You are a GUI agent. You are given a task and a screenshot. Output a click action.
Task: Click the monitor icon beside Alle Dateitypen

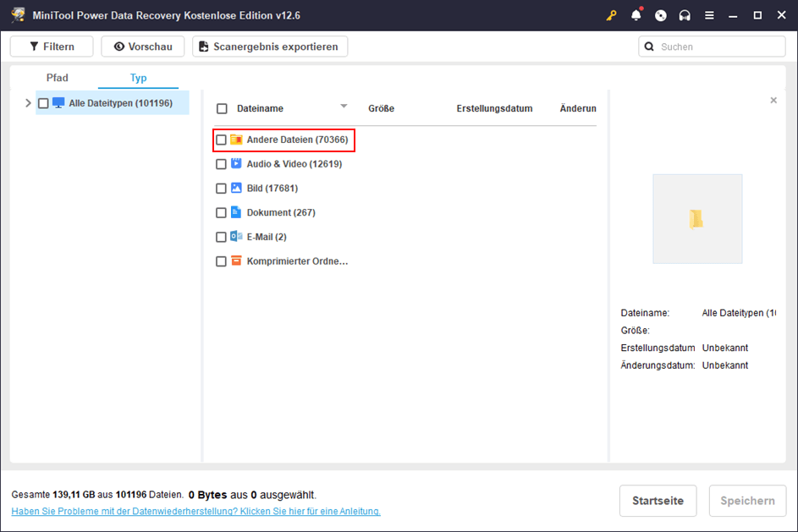tap(58, 103)
